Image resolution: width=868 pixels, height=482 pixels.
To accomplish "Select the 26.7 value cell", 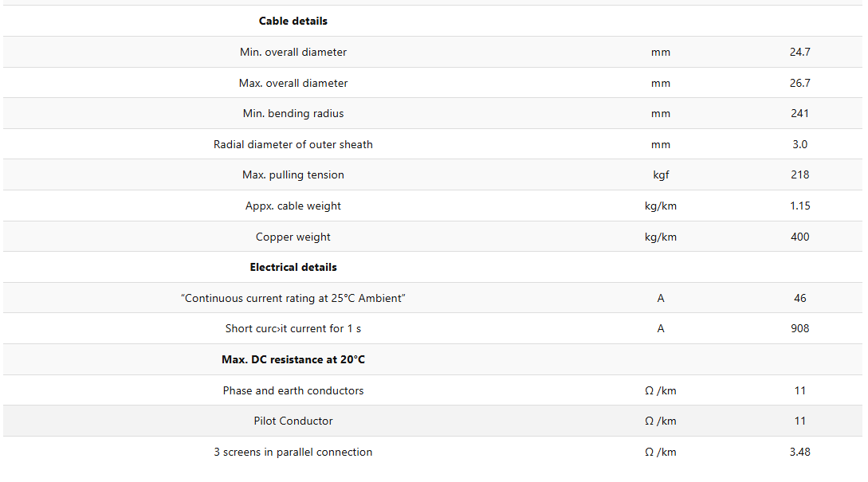I will (800, 83).
